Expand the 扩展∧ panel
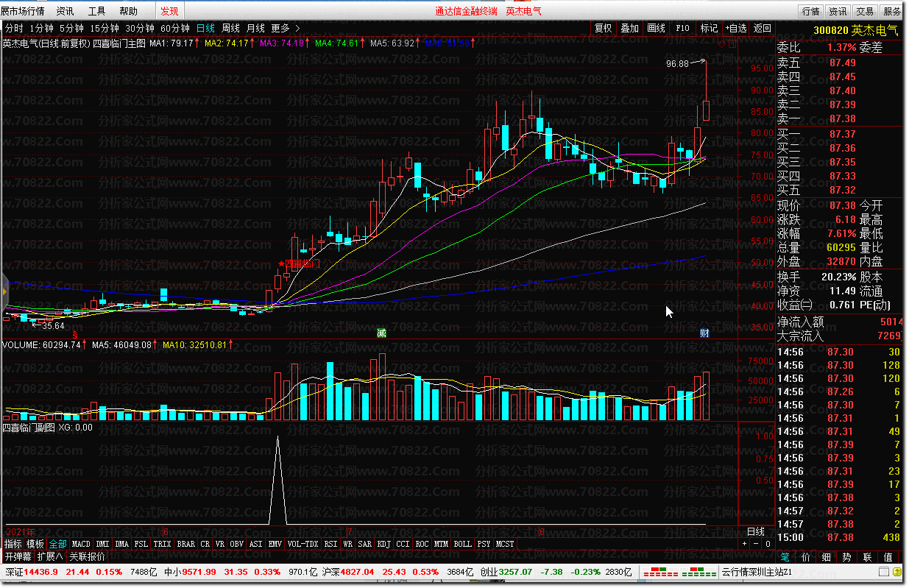 50,556
